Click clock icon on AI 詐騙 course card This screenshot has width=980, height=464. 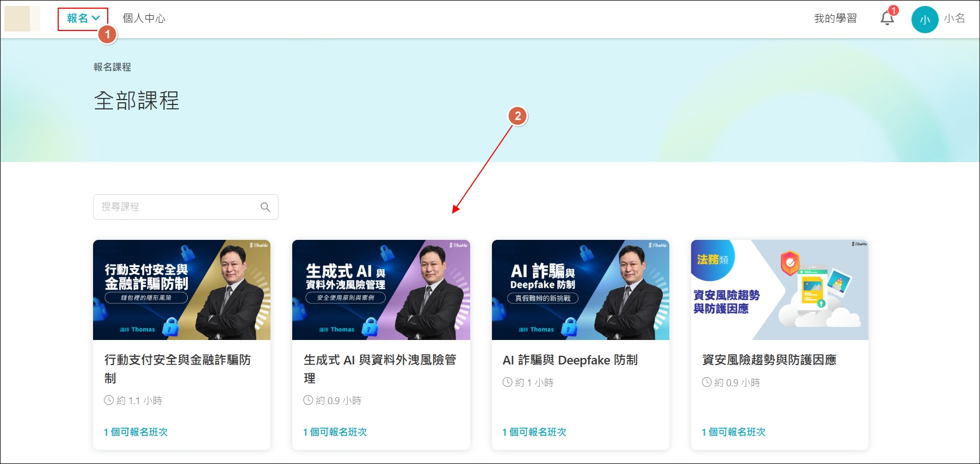coord(507,382)
